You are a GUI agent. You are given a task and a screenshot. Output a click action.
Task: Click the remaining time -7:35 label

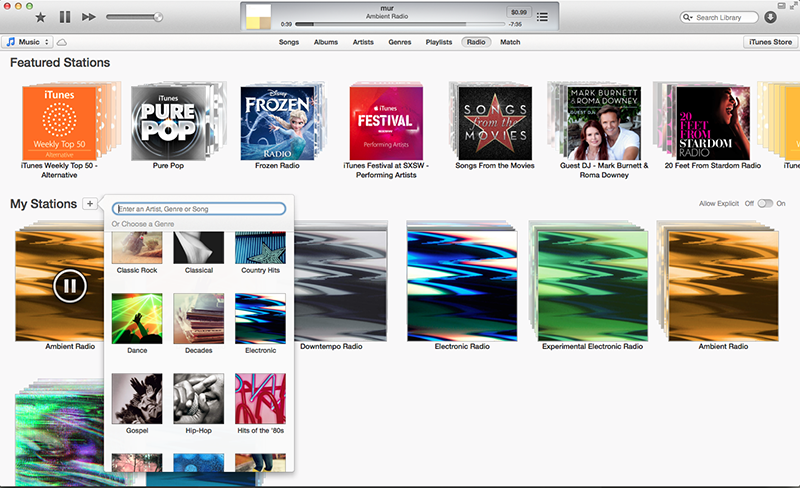515,24
